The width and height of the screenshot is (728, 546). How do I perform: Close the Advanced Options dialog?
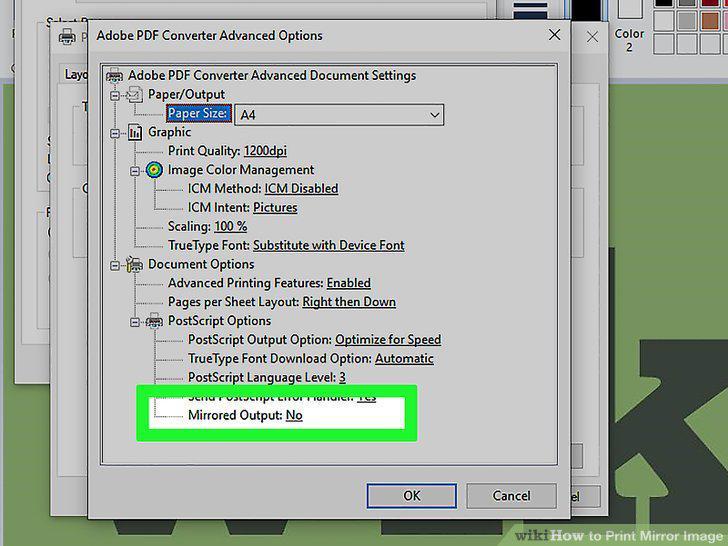click(x=554, y=35)
